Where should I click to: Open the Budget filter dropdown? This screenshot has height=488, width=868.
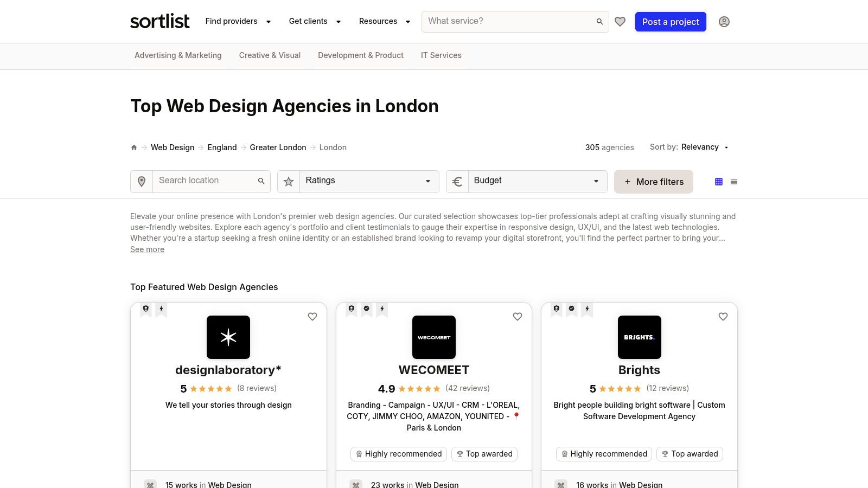pos(537,181)
